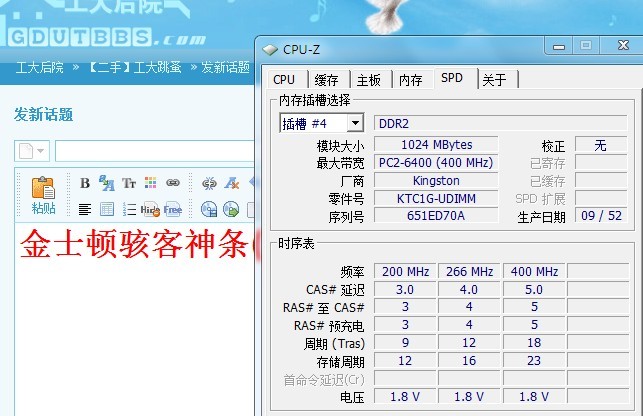Switch to the 缓存 tab in CPU-Z
643x416 pixels.
327,80
